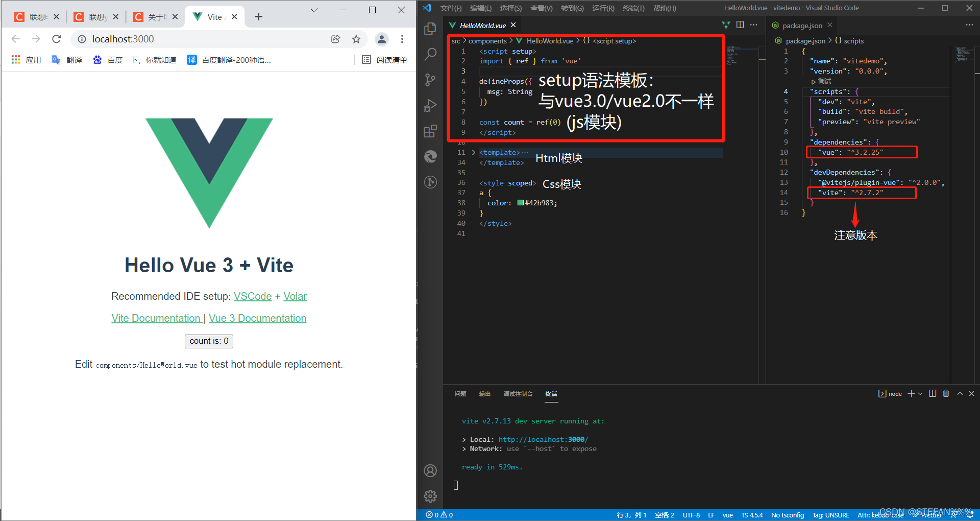Image resolution: width=980 pixels, height=521 pixels.
Task: Open the components breadcrumb dropdown
Action: click(487, 41)
